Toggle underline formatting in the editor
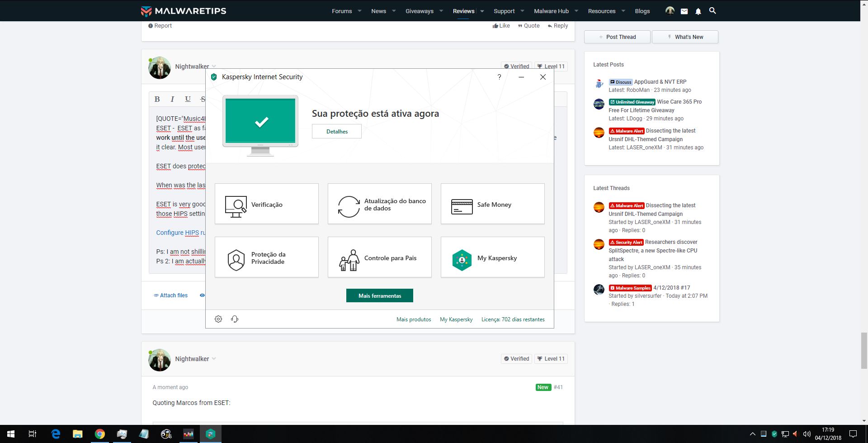Screen dimensions: 868x443 pyautogui.click(x=188, y=99)
